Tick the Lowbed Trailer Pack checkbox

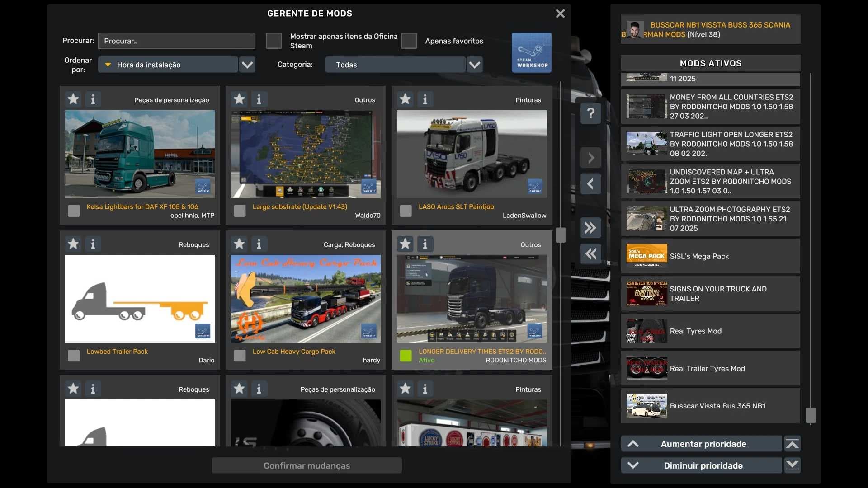coord(74,356)
